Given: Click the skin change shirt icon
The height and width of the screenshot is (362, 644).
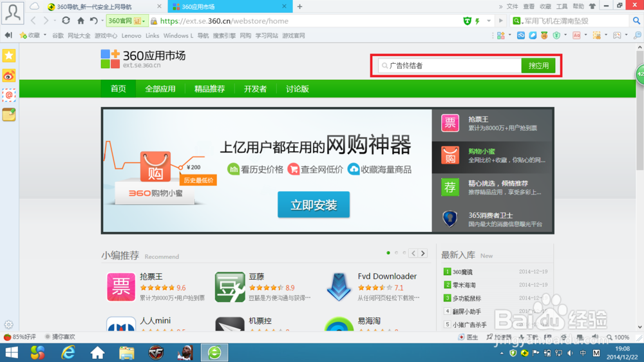Looking at the screenshot, I should [592, 6].
